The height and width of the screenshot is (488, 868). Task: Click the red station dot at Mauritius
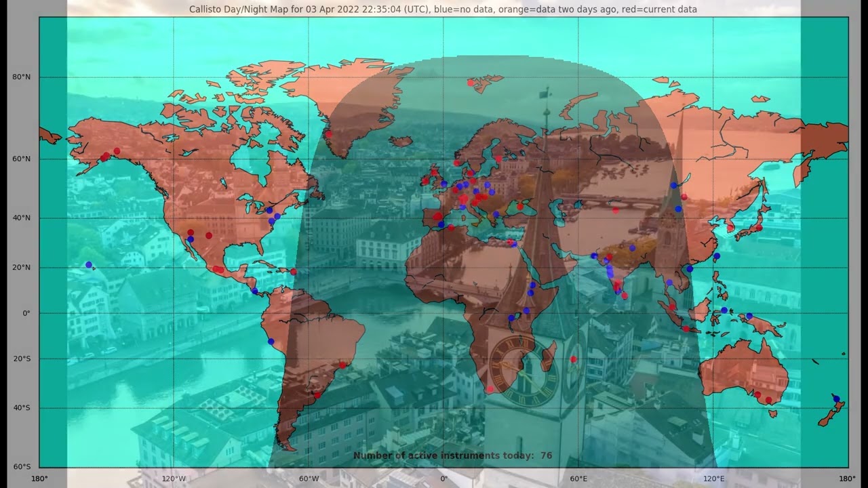click(573, 359)
